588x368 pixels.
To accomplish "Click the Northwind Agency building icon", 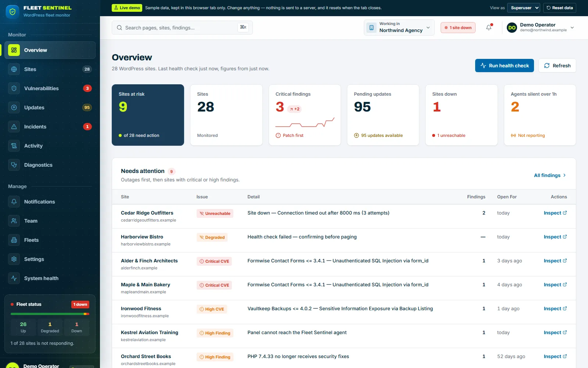I will [372, 28].
